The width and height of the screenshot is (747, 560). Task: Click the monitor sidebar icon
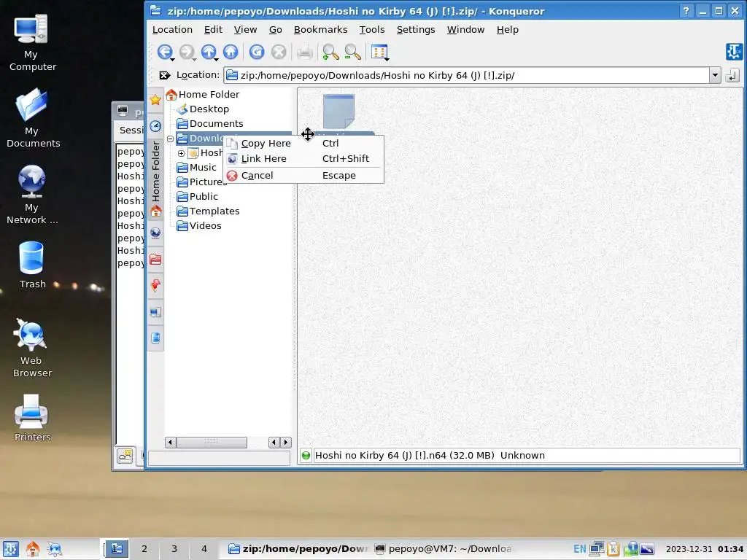tap(155, 312)
